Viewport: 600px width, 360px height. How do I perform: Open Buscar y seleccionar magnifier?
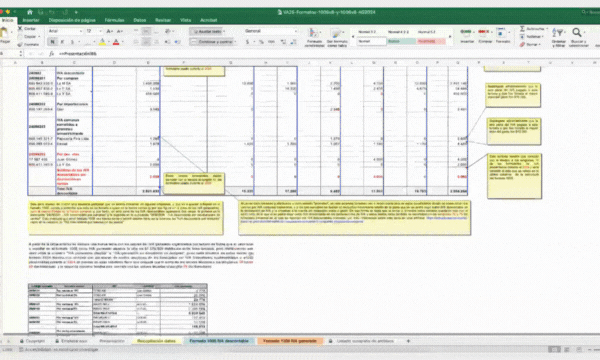pos(577,33)
